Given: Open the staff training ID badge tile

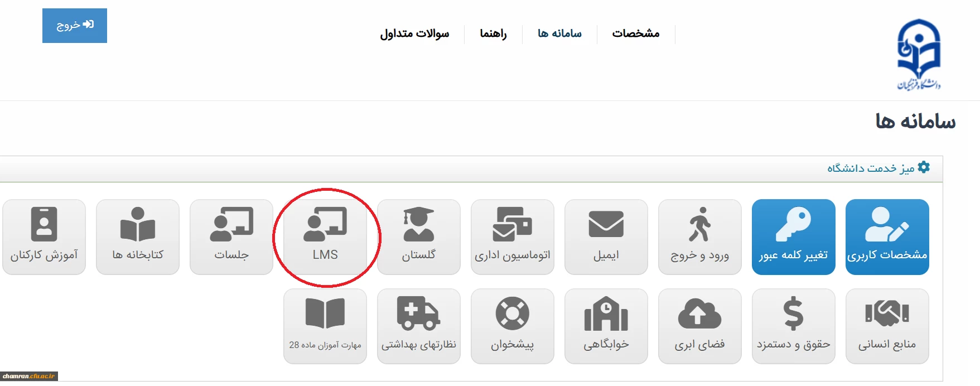Looking at the screenshot, I should (44, 237).
